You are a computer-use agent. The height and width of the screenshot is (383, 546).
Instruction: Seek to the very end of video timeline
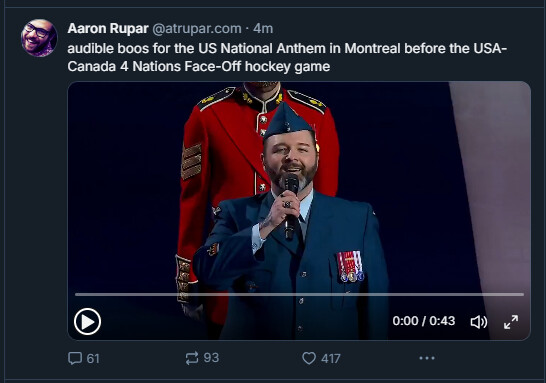tap(523, 295)
